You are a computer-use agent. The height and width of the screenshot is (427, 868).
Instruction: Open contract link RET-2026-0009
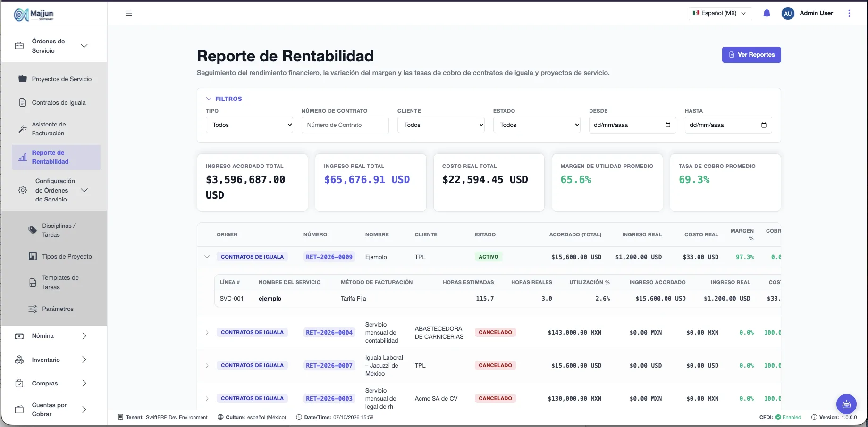tap(329, 257)
